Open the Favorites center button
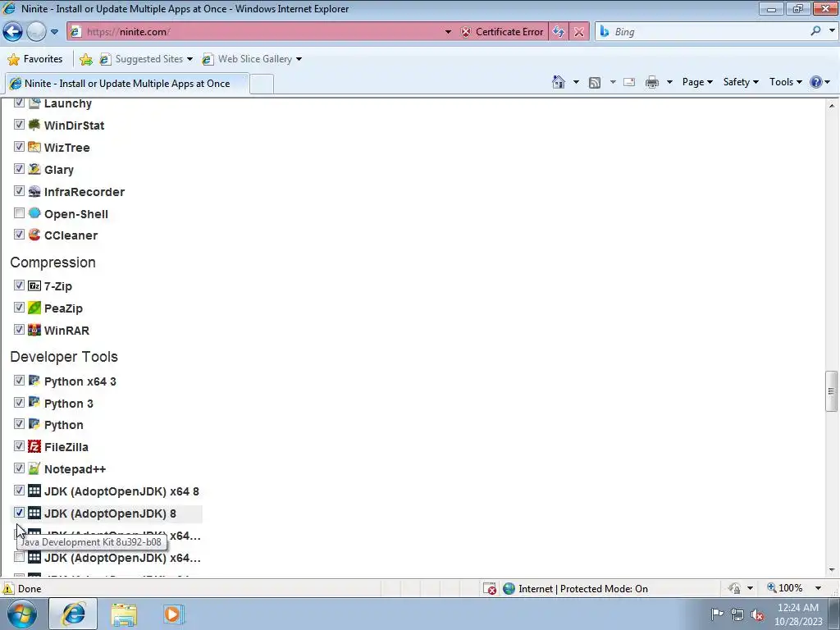 (36, 59)
